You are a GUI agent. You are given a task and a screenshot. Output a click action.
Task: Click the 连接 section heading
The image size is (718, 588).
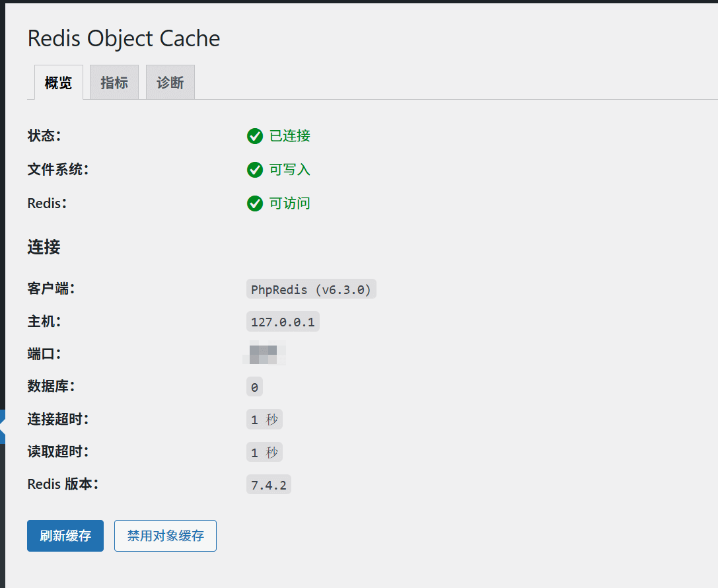44,247
